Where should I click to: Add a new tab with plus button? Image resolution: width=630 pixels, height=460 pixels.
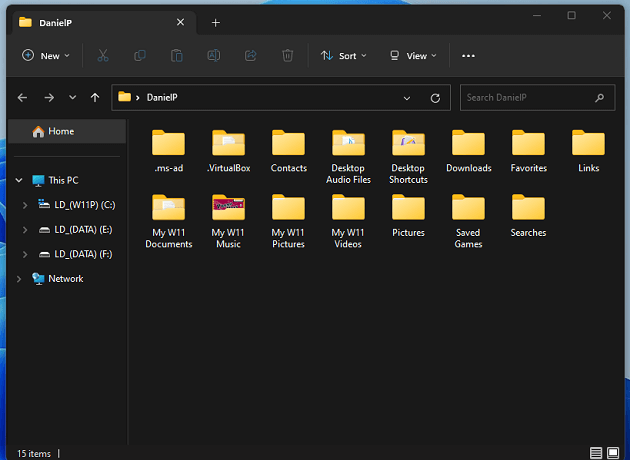click(215, 22)
